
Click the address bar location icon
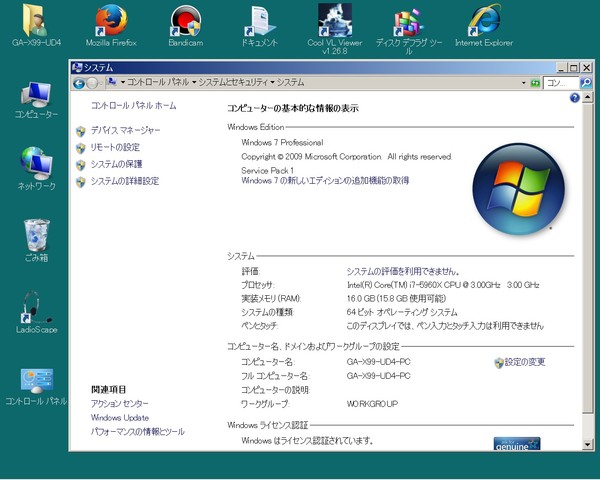(x=112, y=82)
